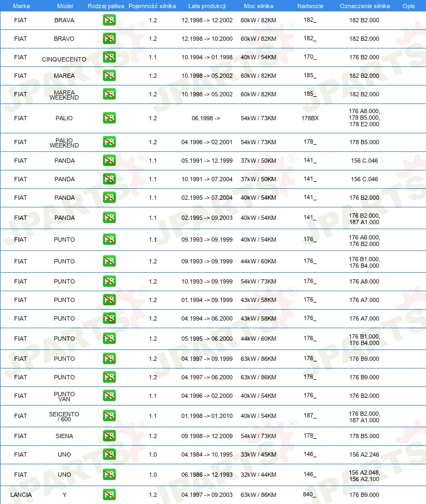Viewport: 426px width, 504px height.
Task: Click the 01.1998 -> 01.2010 date cell
Action: pyautogui.click(x=207, y=416)
